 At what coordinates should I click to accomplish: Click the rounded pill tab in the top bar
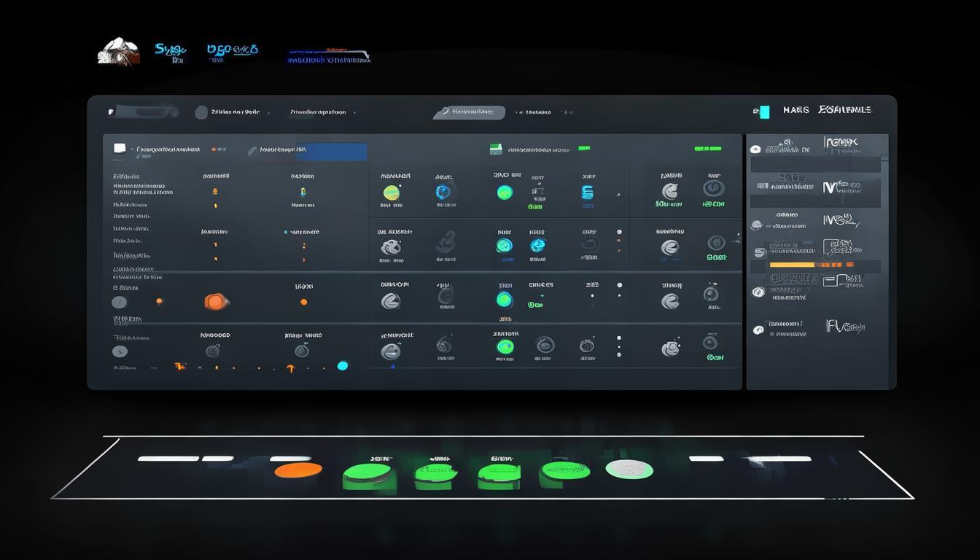[470, 112]
